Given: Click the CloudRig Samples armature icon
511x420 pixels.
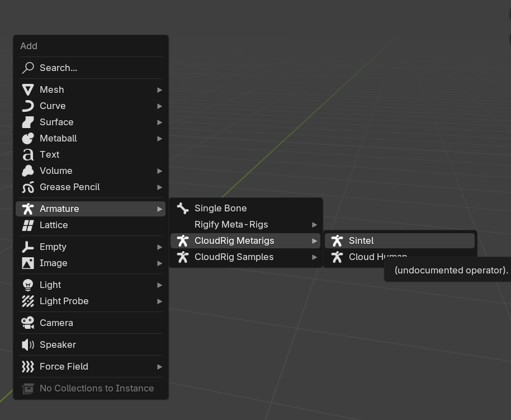Looking at the screenshot, I should point(183,257).
